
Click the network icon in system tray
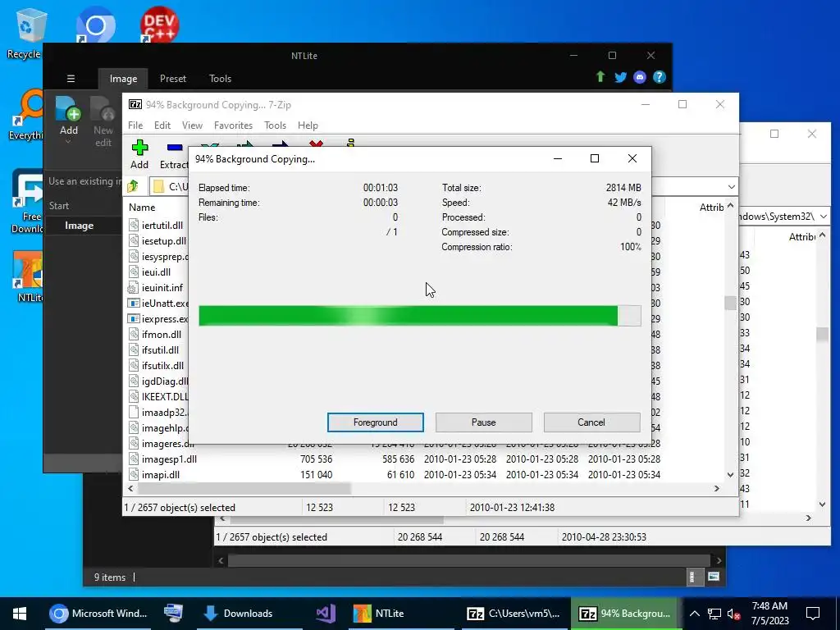click(x=714, y=614)
